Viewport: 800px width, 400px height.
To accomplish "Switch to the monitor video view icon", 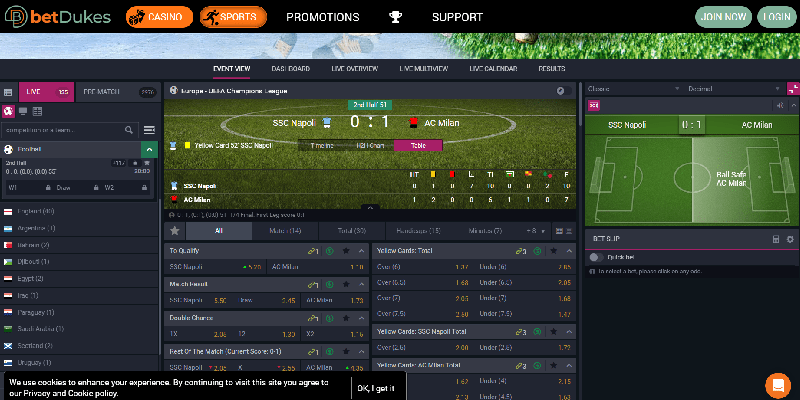I will 23,111.
